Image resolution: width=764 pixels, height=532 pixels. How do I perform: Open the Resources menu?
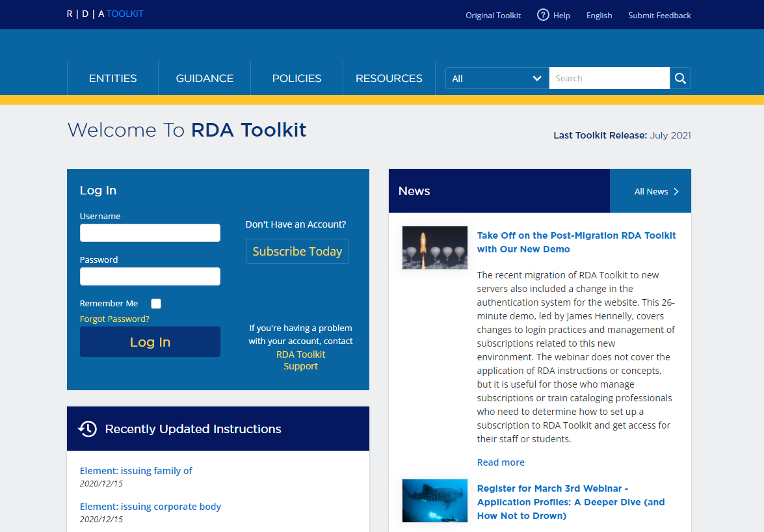pos(389,78)
